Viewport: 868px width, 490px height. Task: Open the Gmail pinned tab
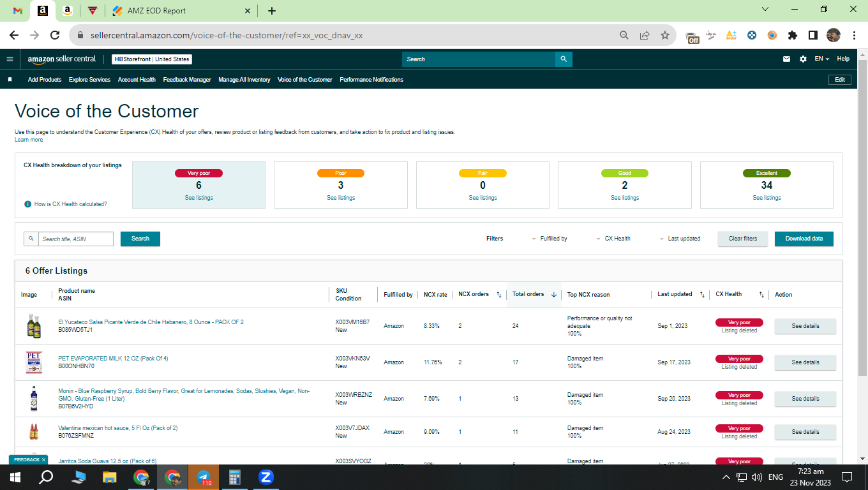pyautogui.click(x=18, y=11)
